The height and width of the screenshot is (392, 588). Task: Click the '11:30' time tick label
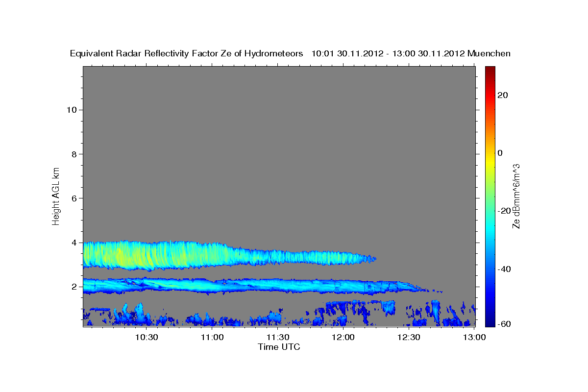click(278, 337)
